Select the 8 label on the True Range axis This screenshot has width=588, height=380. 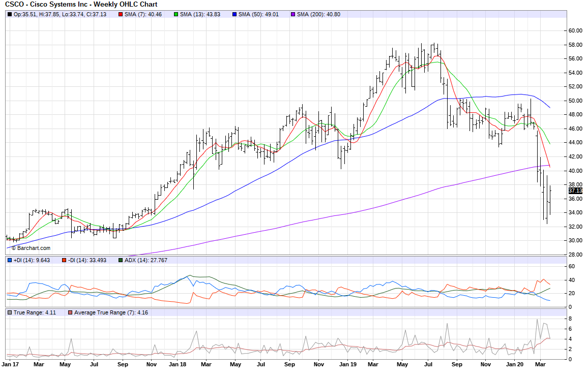click(570, 319)
